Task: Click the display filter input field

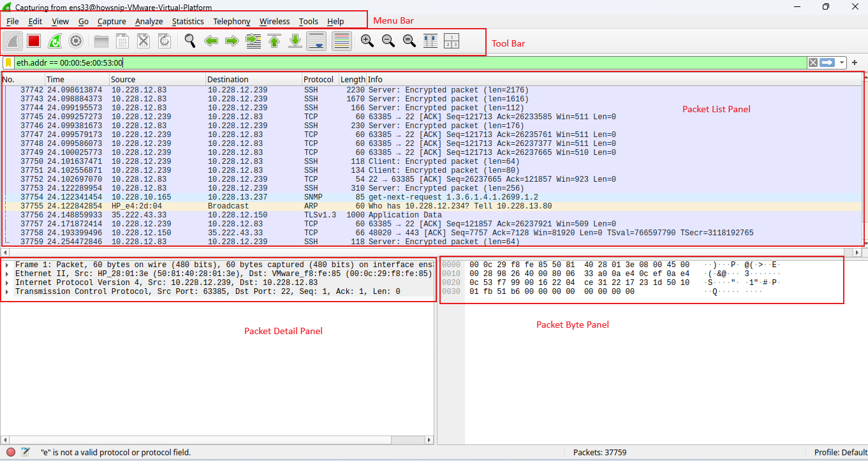Action: 410,62
